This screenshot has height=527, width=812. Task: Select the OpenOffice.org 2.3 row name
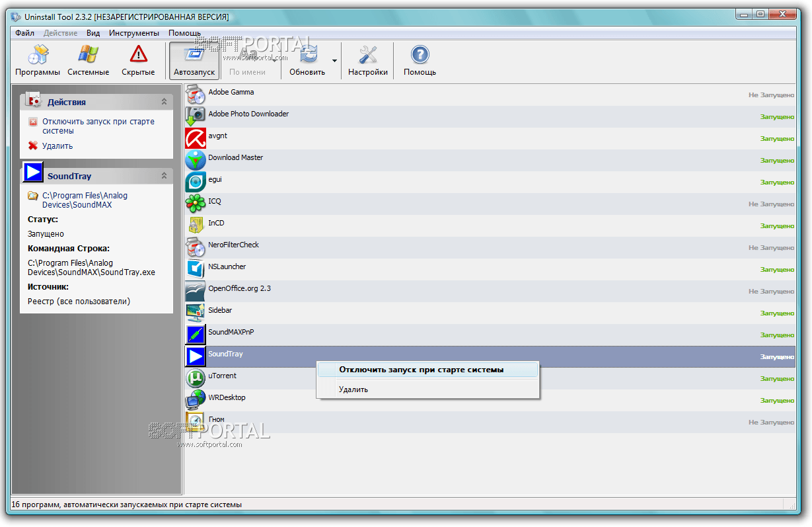pyautogui.click(x=239, y=288)
